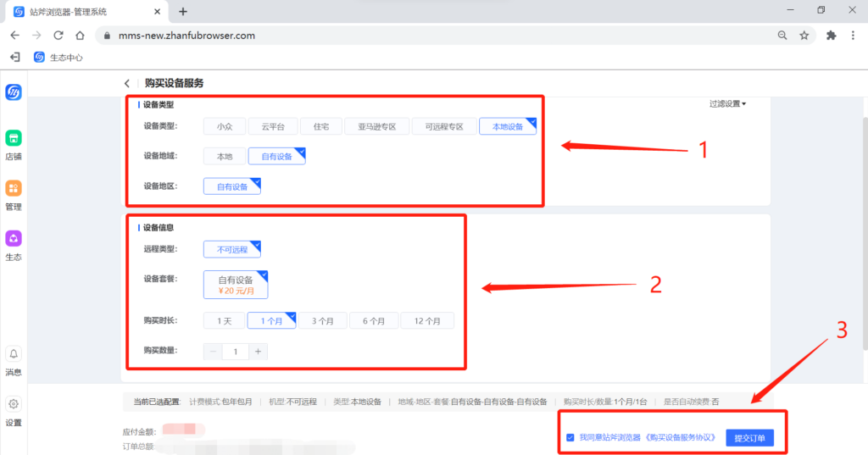Viewport: 868px width, 455px height.
Task: Open the 管理 sidebar section
Action: click(14, 196)
